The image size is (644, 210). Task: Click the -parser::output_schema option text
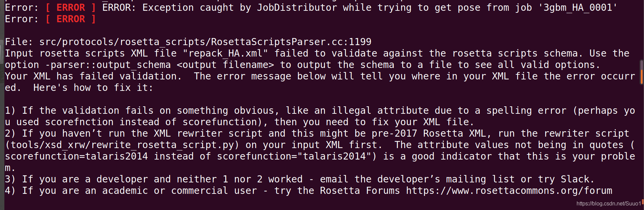point(108,65)
